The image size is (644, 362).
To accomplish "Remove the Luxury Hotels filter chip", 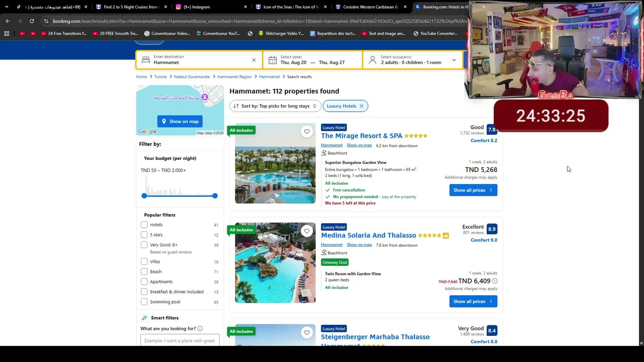I will point(361,106).
